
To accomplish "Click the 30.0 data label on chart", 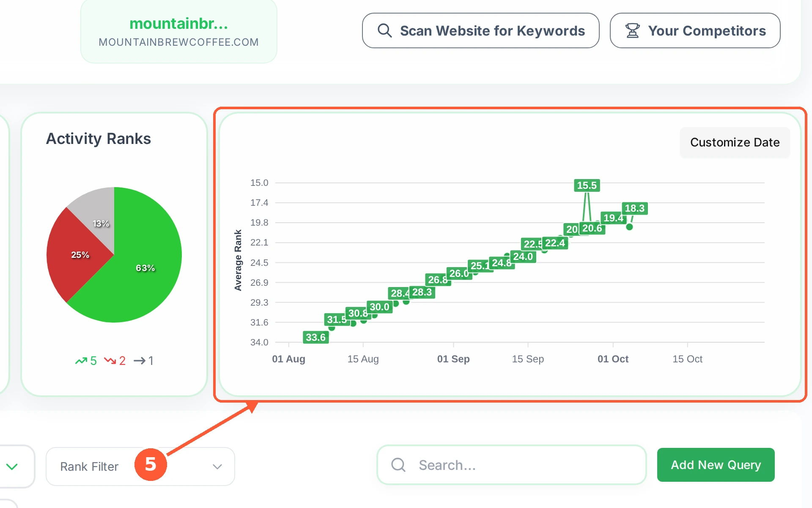I will (379, 307).
